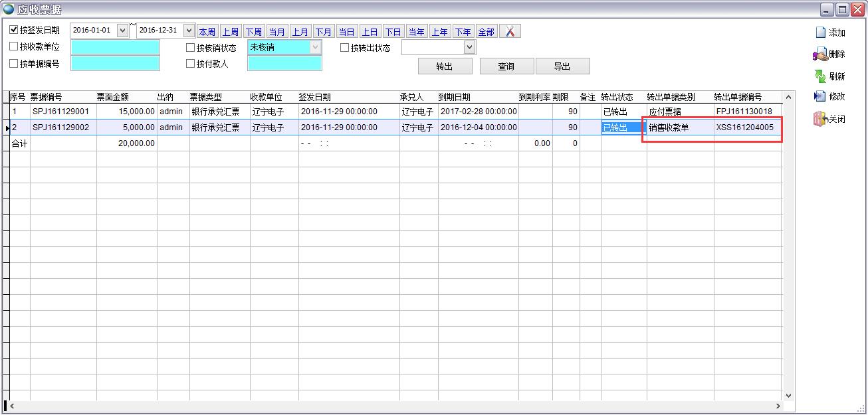
Task: Click the tools icon after 全部
Action: (510, 31)
